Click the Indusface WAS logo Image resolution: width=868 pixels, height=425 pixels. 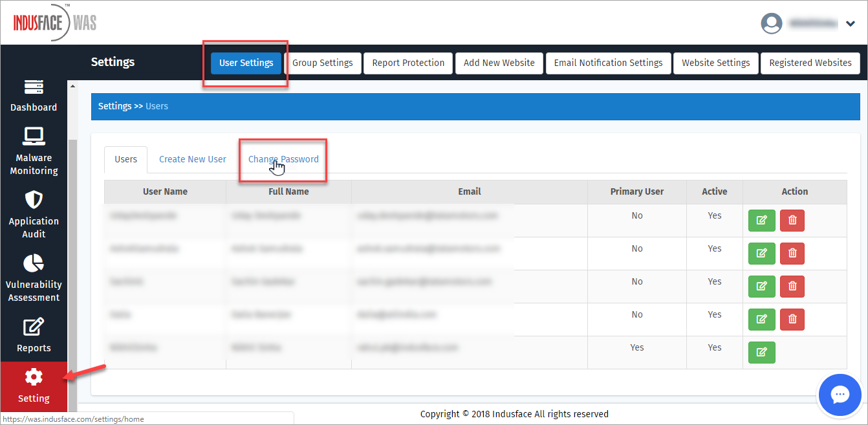(56, 23)
